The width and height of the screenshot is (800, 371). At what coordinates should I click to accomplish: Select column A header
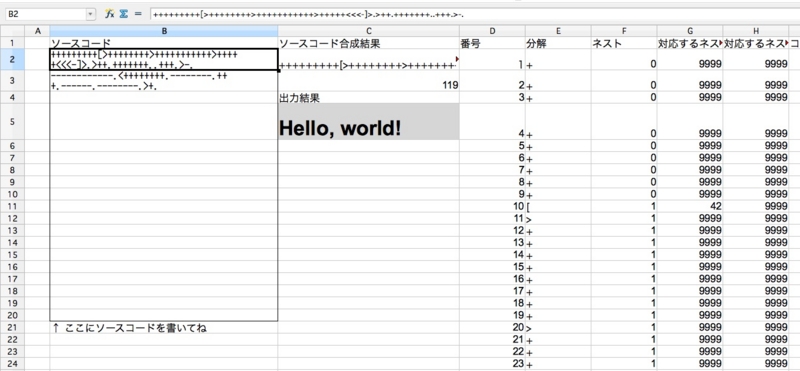coord(37,31)
